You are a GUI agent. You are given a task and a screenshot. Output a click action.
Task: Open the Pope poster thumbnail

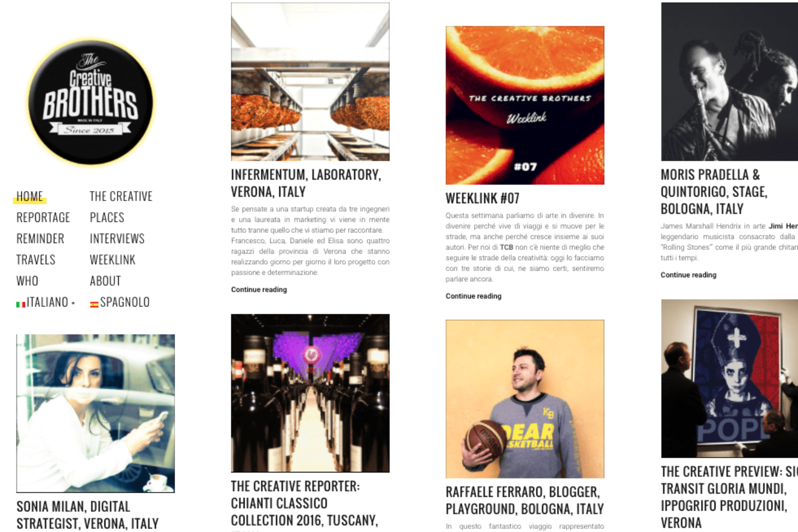click(729, 378)
